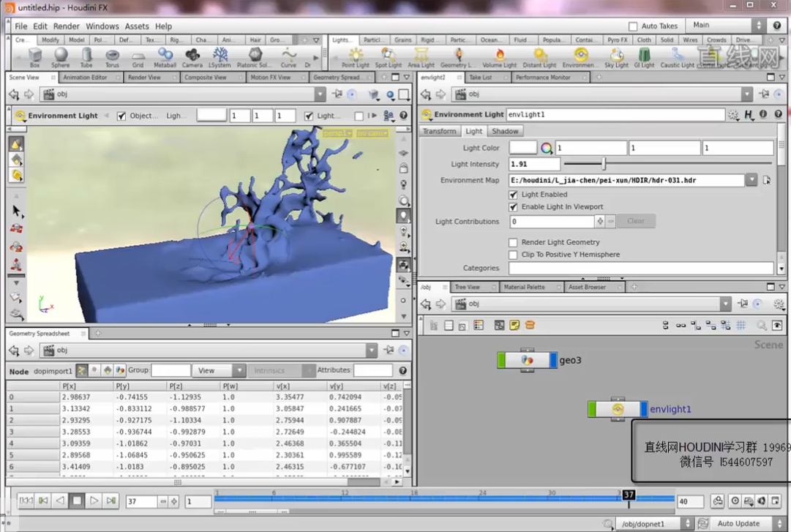The width and height of the screenshot is (791, 532).
Task: Expand Environment Map path dropdown
Action: point(751,180)
